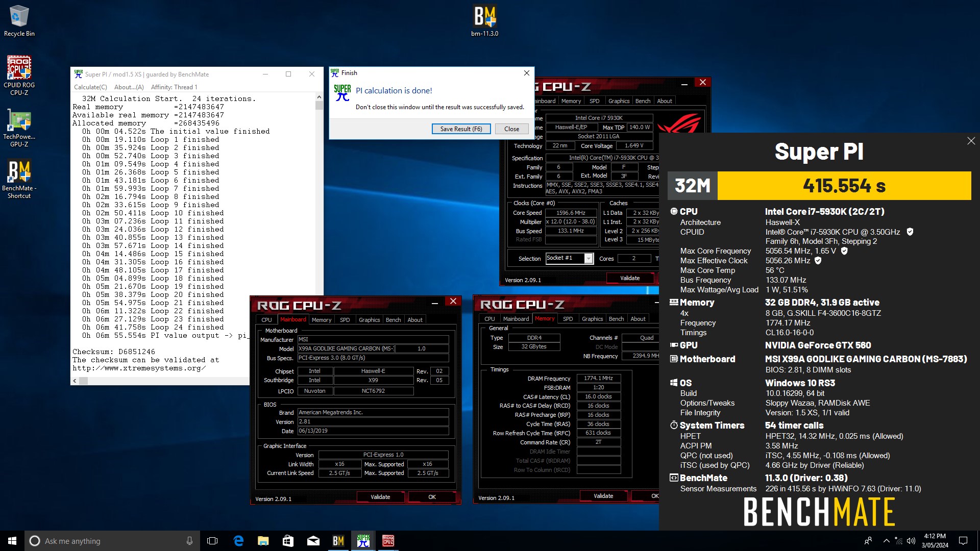Click Validate in Memory CPU-Z window
The width and height of the screenshot is (980, 551).
click(603, 496)
